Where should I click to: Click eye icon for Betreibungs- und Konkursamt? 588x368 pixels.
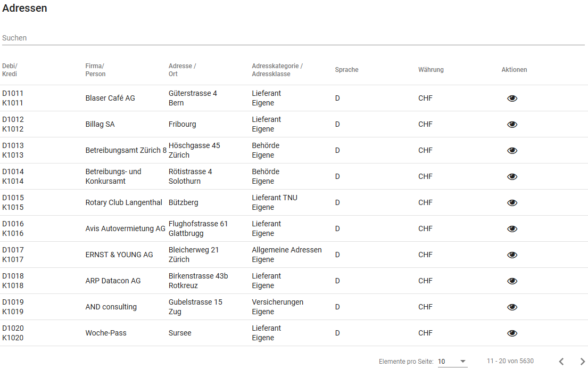click(512, 177)
